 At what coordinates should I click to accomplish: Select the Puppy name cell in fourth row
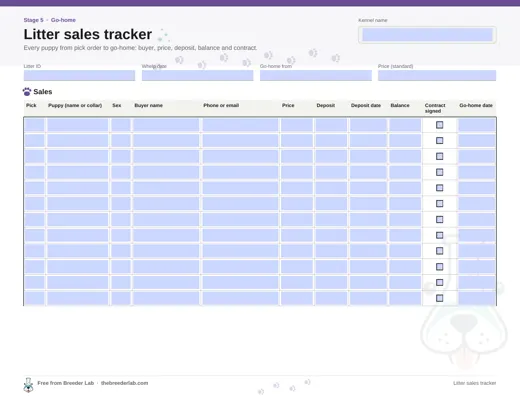(x=78, y=172)
